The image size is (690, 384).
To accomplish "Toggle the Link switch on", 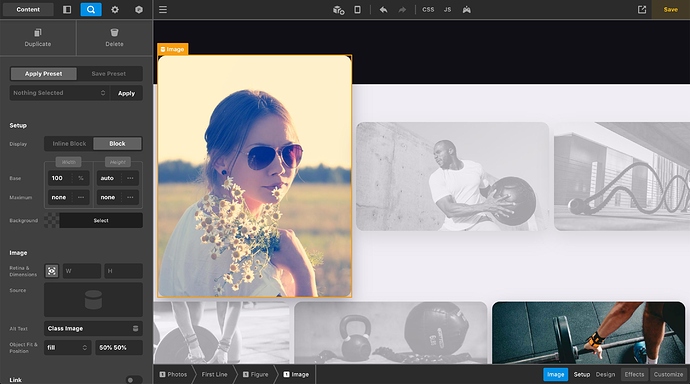I will pos(133,380).
